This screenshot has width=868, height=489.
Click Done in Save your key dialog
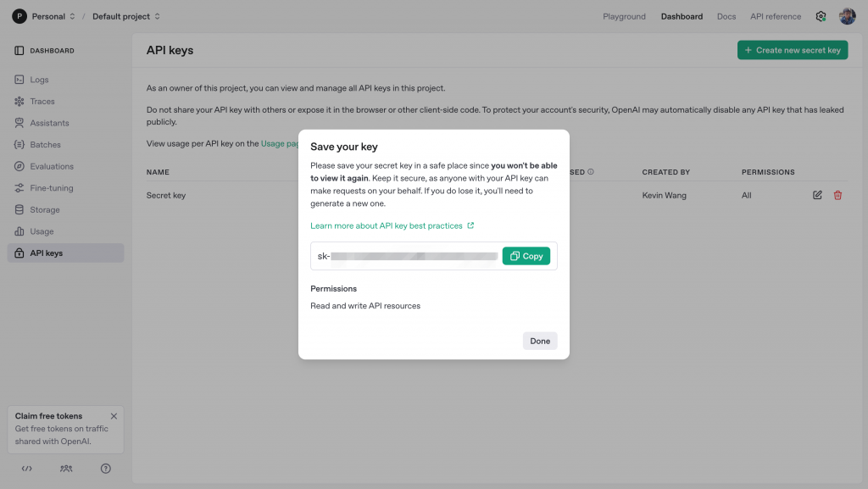coord(540,341)
